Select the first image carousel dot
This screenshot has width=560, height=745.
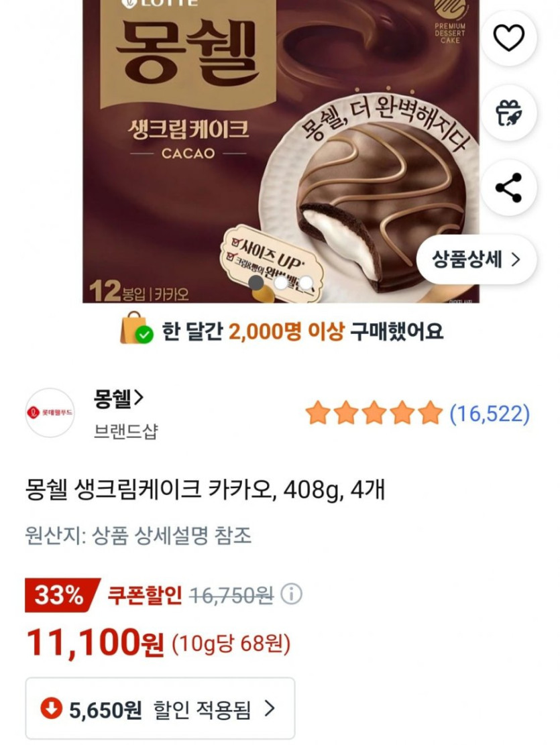256,283
